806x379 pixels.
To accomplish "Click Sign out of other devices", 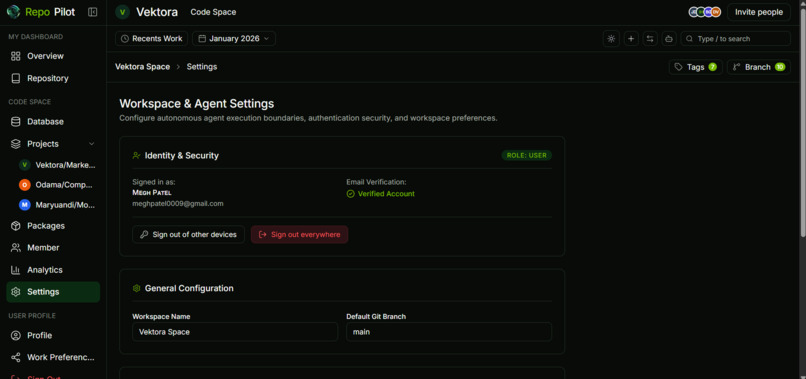I will (189, 234).
